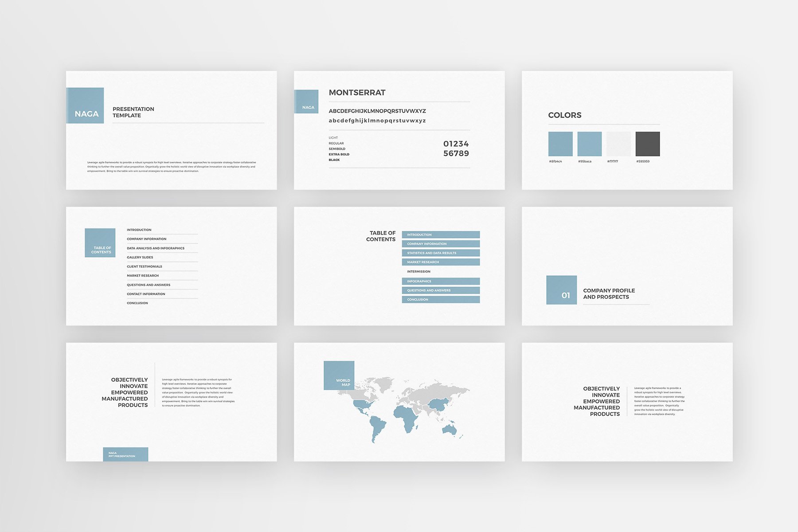Click 'DATA ANALYSIS AND INFOGRAPHICS' entry
The width and height of the screenshot is (798, 532).
(x=156, y=248)
